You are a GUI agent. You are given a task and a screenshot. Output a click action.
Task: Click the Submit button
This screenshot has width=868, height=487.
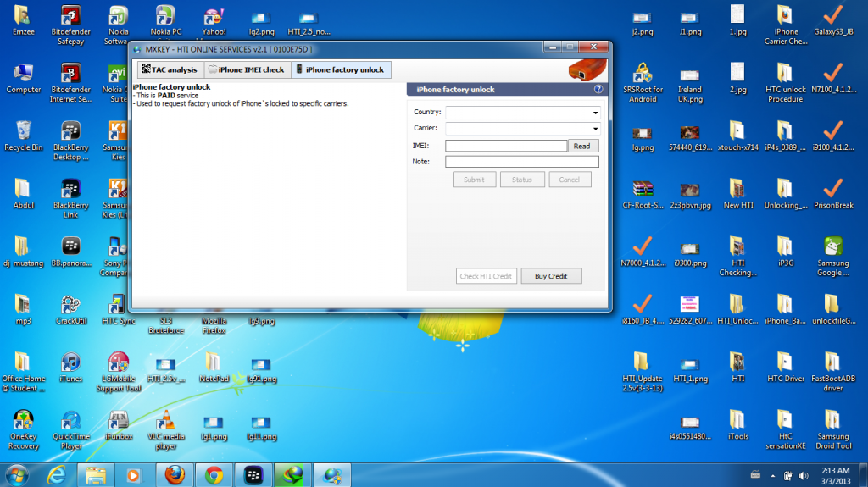(x=475, y=180)
